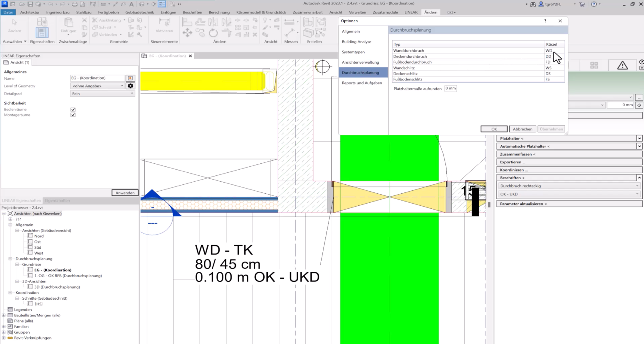Open the Detailgrad dropdown

tap(102, 94)
